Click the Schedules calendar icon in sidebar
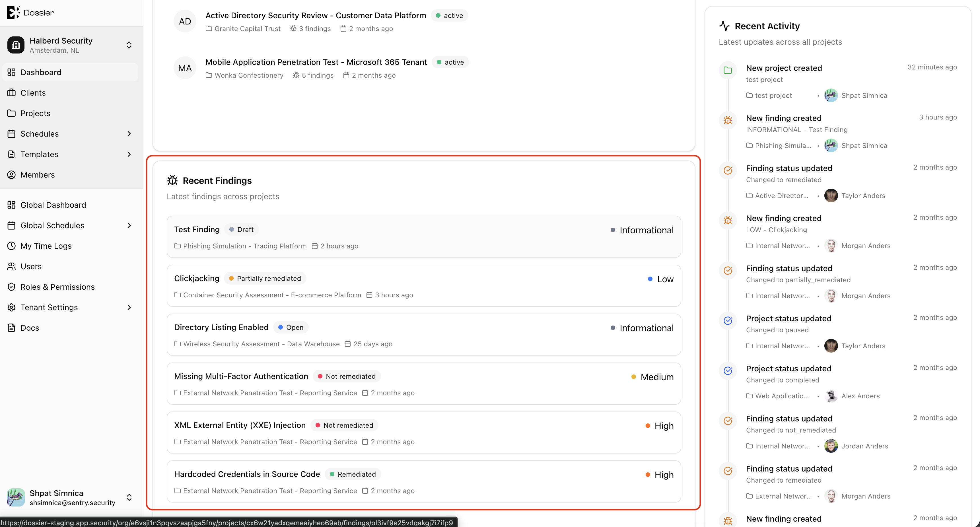The height and width of the screenshot is (527, 980). pos(11,134)
